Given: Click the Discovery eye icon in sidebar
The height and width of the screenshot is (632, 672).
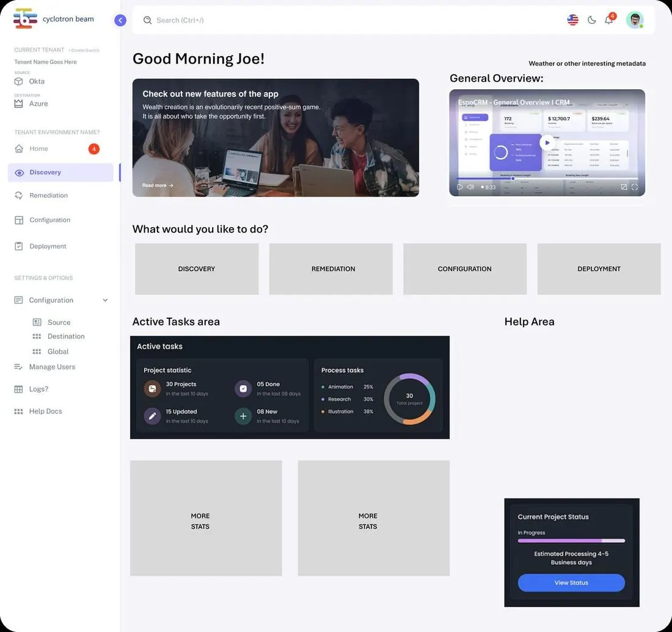Looking at the screenshot, I should pyautogui.click(x=20, y=173).
